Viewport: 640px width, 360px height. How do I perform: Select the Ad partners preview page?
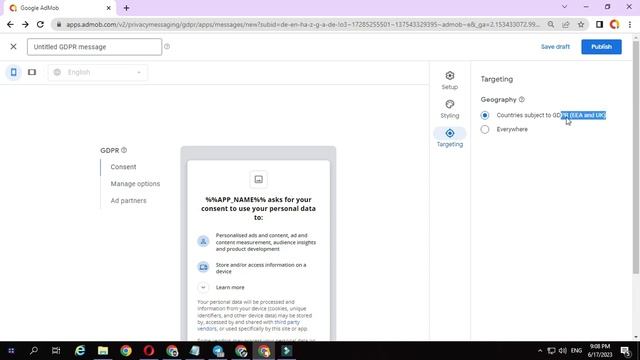pyautogui.click(x=128, y=200)
